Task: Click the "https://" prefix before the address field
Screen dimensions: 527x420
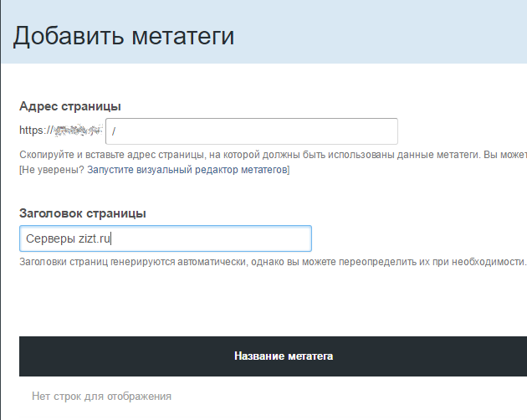Action: [36, 131]
